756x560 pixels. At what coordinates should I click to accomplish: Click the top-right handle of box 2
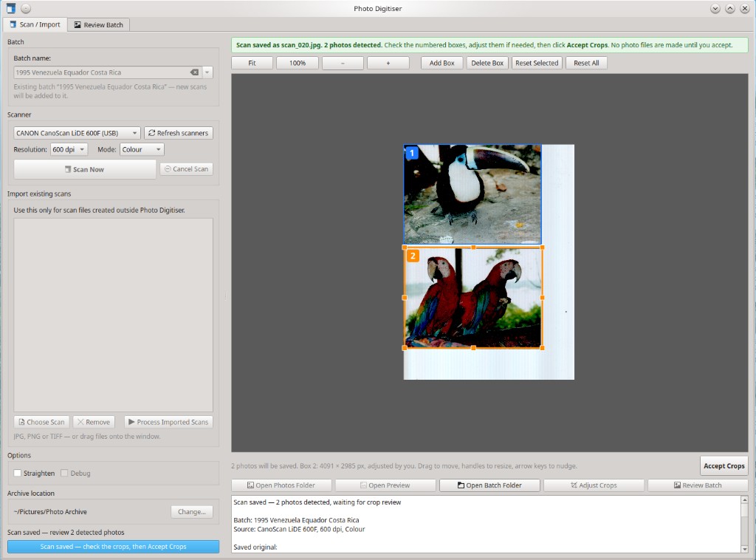point(543,247)
